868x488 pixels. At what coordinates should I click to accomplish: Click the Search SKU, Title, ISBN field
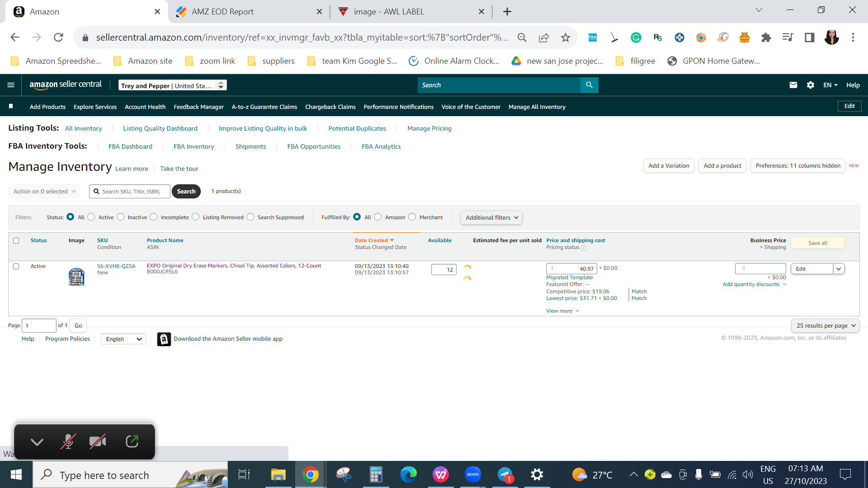pyautogui.click(x=130, y=191)
